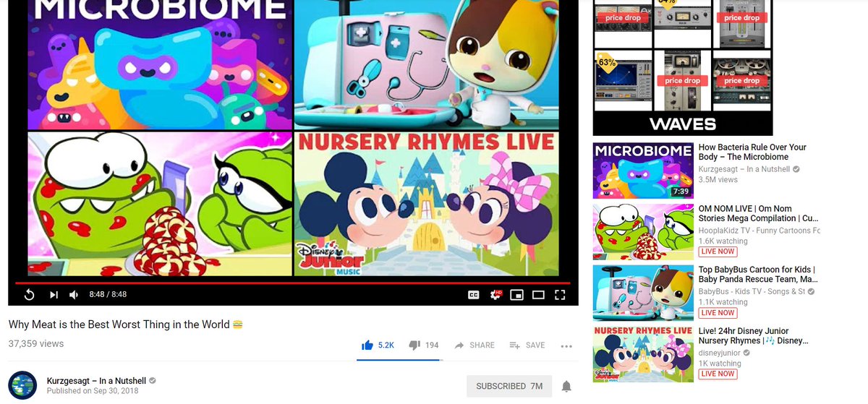The width and height of the screenshot is (868, 404).
Task: Click '1.6K watching' under Om Nom video
Action: point(723,241)
